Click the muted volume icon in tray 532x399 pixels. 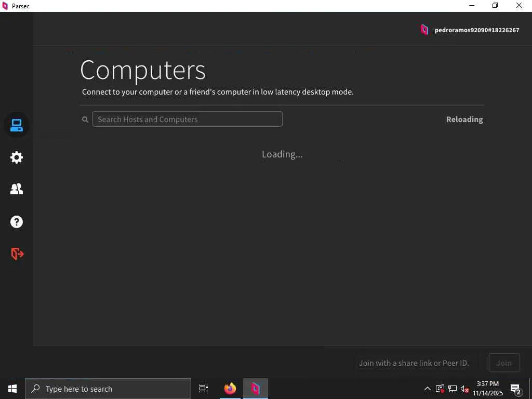click(x=464, y=389)
